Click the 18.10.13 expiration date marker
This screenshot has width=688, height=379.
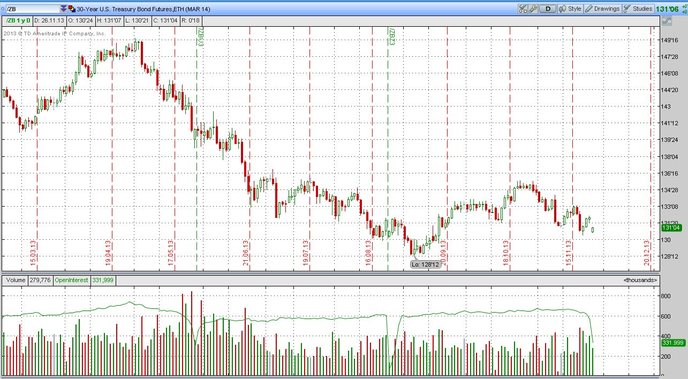[x=506, y=253]
